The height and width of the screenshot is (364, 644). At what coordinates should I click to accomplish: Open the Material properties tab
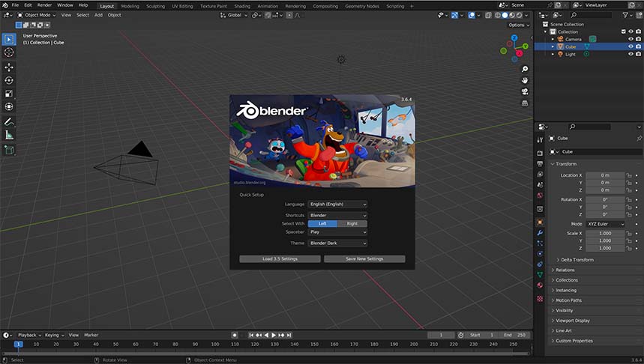(x=540, y=285)
